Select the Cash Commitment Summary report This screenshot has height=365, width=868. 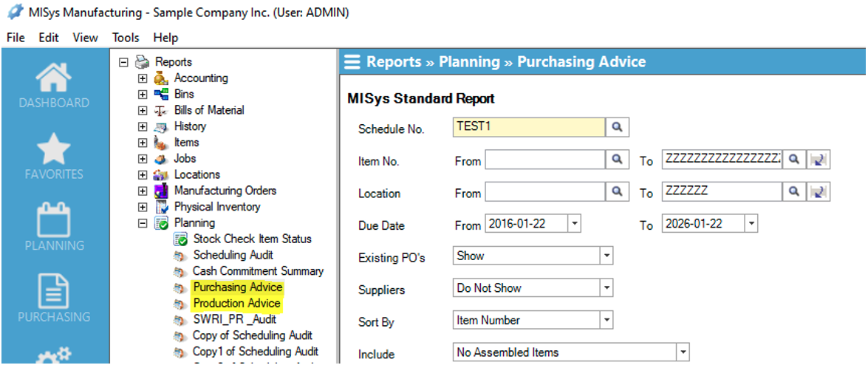point(258,271)
